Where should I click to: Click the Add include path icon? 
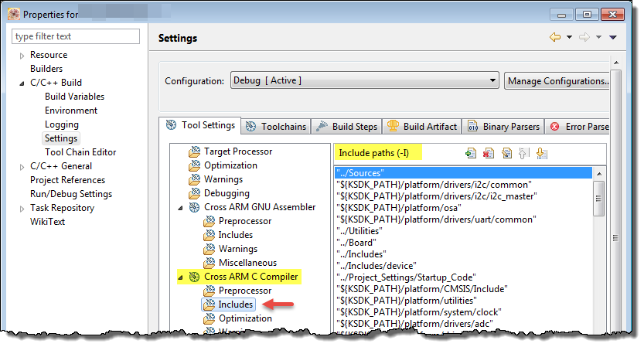click(x=470, y=154)
